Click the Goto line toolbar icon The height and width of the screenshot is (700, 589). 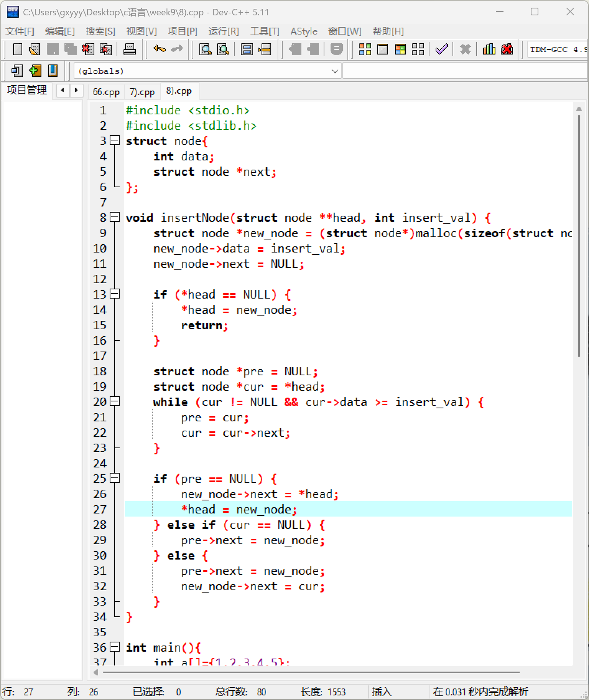(265, 49)
